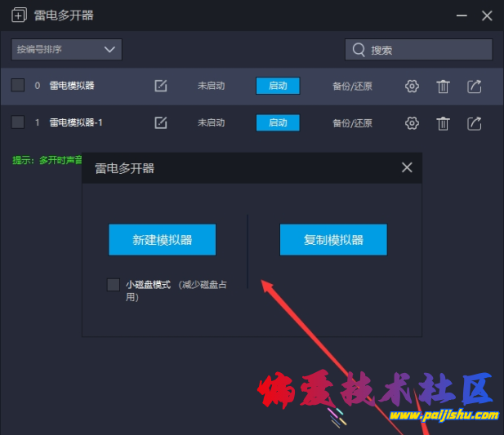Click the rename icon for 雷电模拟器

pos(161,86)
